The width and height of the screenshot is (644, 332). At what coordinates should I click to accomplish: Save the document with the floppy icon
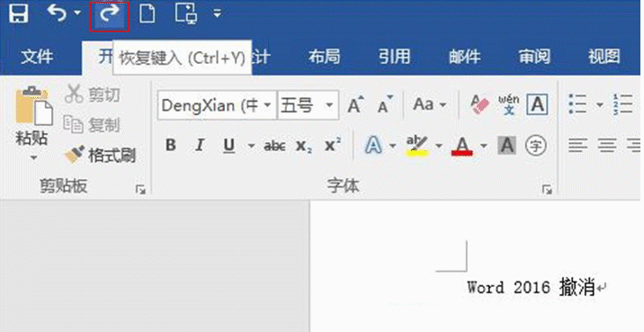tap(19, 13)
